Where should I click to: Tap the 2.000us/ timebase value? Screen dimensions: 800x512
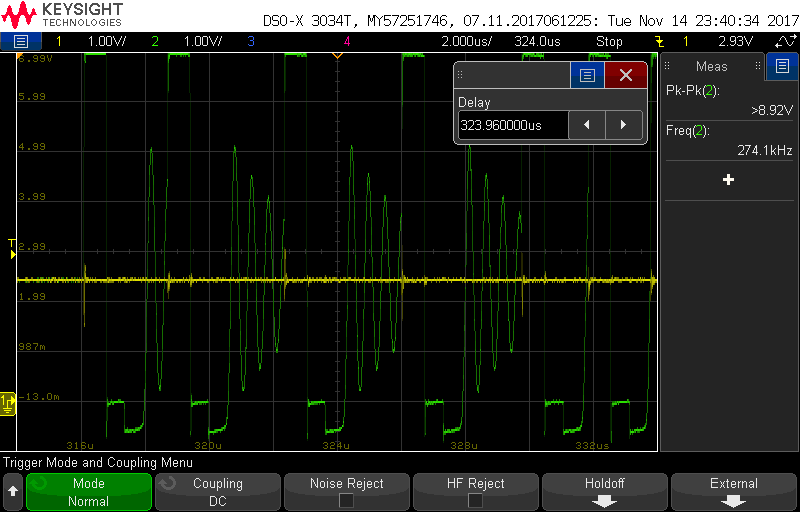(x=466, y=41)
